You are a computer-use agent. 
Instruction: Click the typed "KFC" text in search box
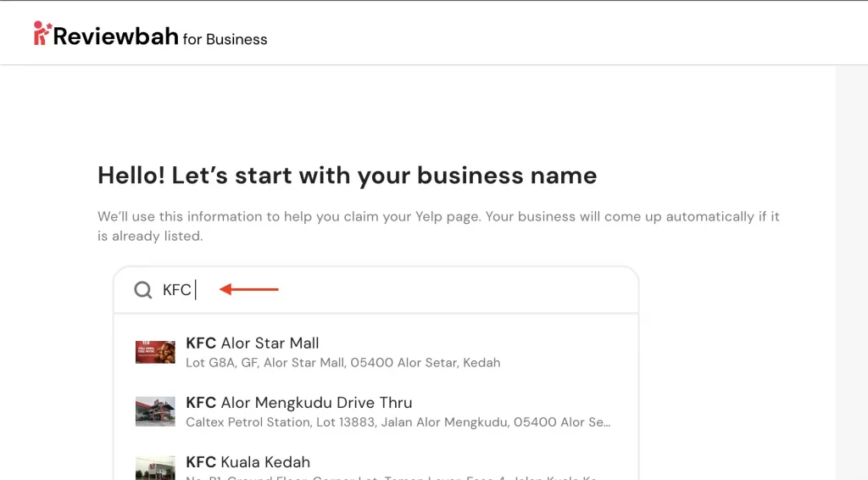tap(177, 290)
